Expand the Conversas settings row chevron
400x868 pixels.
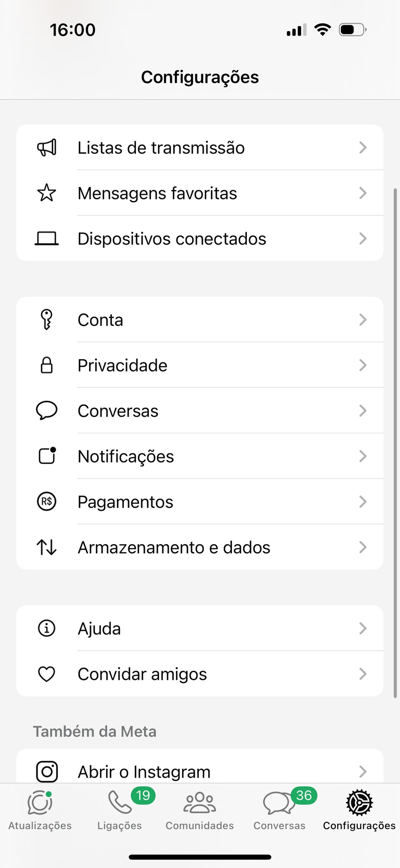coord(363,411)
